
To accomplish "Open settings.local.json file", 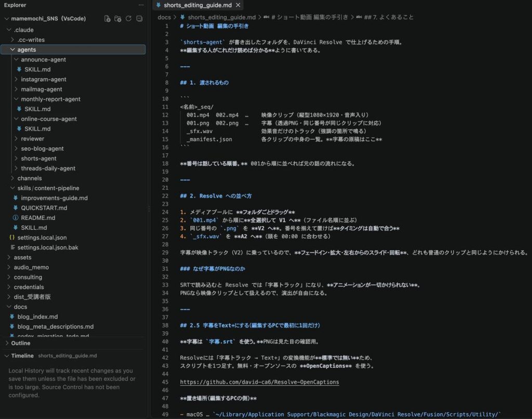I will click(42, 238).
